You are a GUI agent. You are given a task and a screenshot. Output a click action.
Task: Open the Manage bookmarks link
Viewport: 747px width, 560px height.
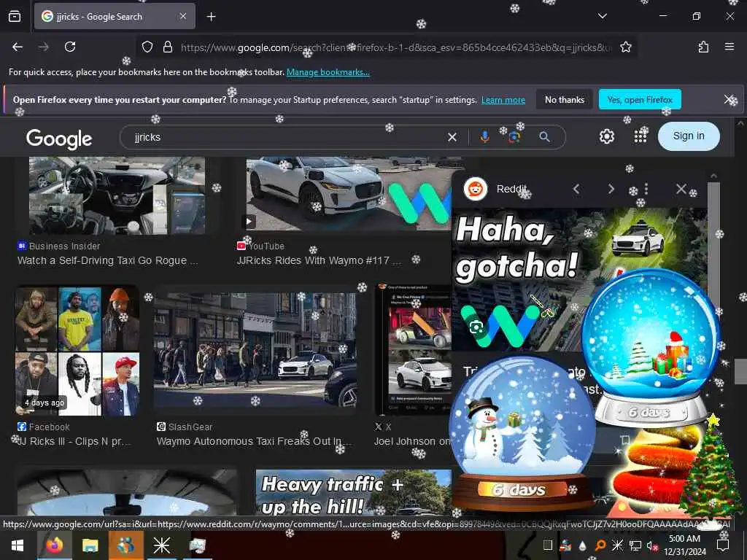(328, 72)
